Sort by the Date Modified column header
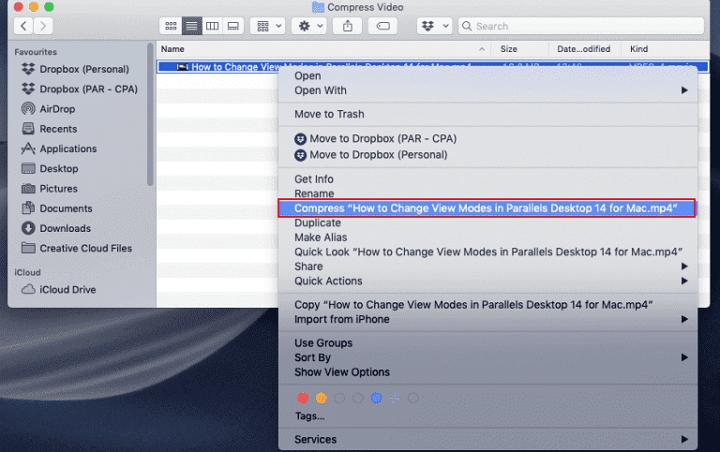Image resolution: width=720 pixels, height=452 pixels. click(585, 49)
